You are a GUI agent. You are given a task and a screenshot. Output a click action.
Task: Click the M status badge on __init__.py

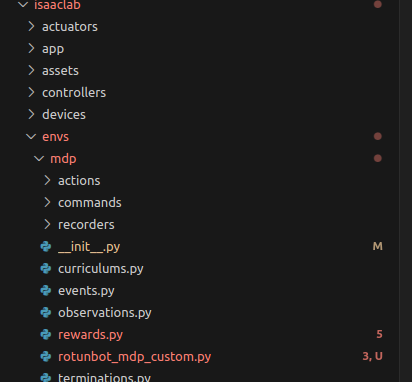(x=377, y=246)
